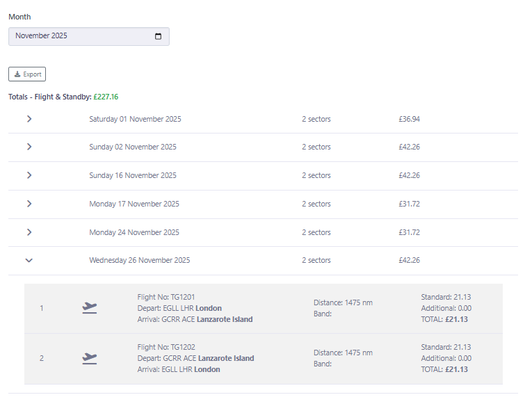Expand the Monday 24 November 2025 row
The height and width of the screenshot is (404, 532).
pos(29,232)
